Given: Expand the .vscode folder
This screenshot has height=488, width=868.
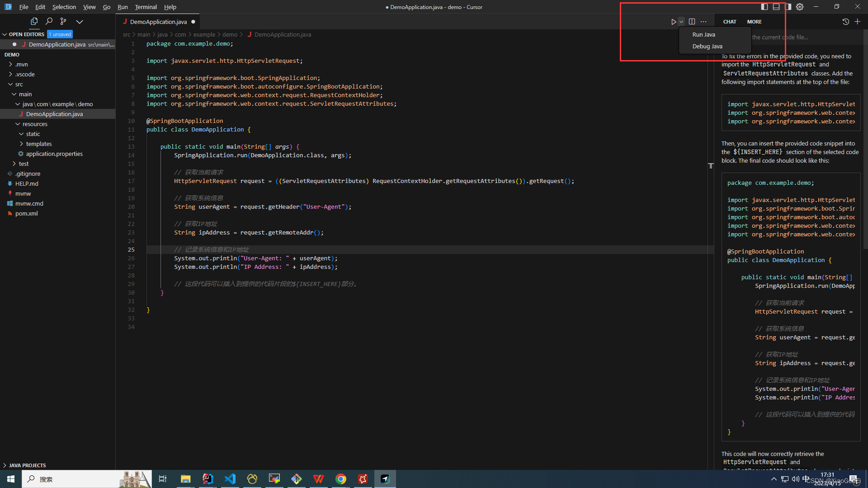Looking at the screenshot, I should pos(25,74).
